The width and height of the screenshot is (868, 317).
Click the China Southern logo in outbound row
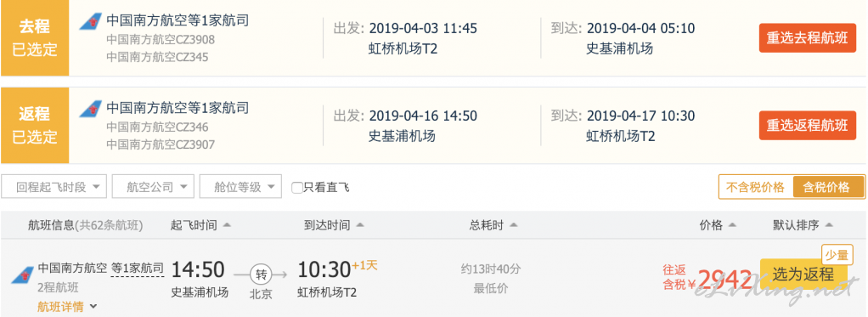pyautogui.click(x=91, y=21)
